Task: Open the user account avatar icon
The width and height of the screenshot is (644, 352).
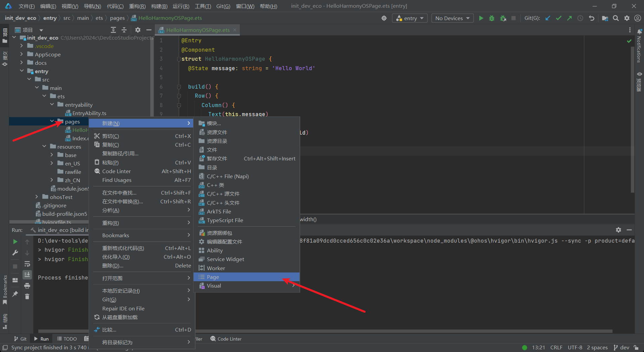Action: [x=637, y=18]
